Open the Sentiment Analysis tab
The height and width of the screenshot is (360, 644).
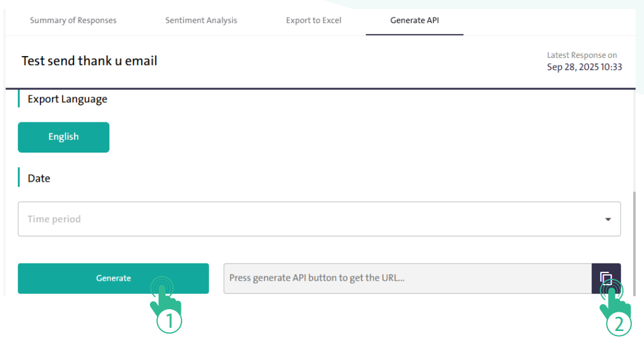pos(201,21)
